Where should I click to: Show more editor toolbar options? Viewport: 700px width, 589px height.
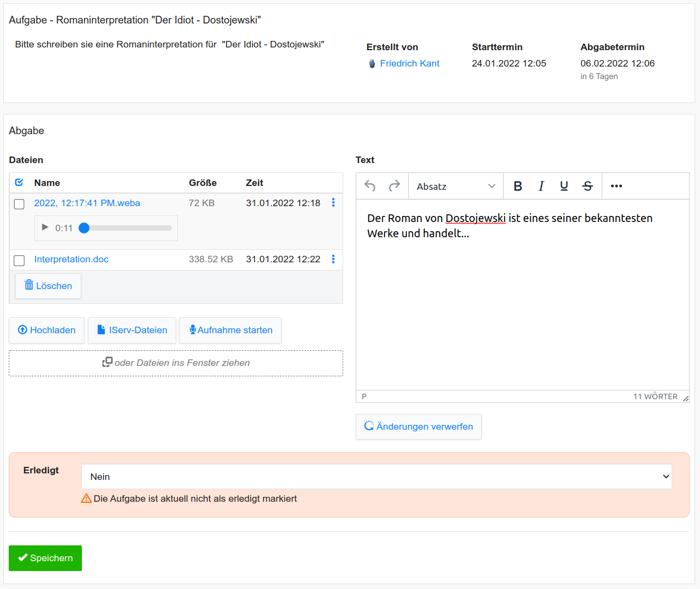617,187
